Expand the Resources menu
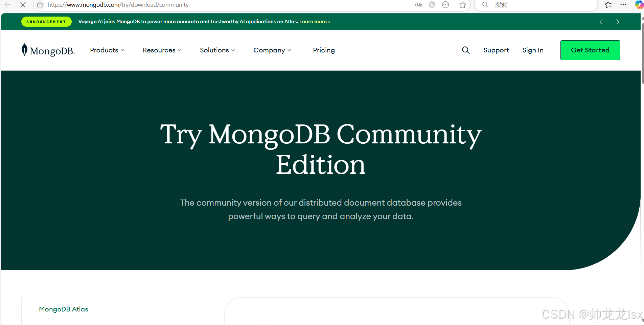644x325 pixels. [x=162, y=50]
